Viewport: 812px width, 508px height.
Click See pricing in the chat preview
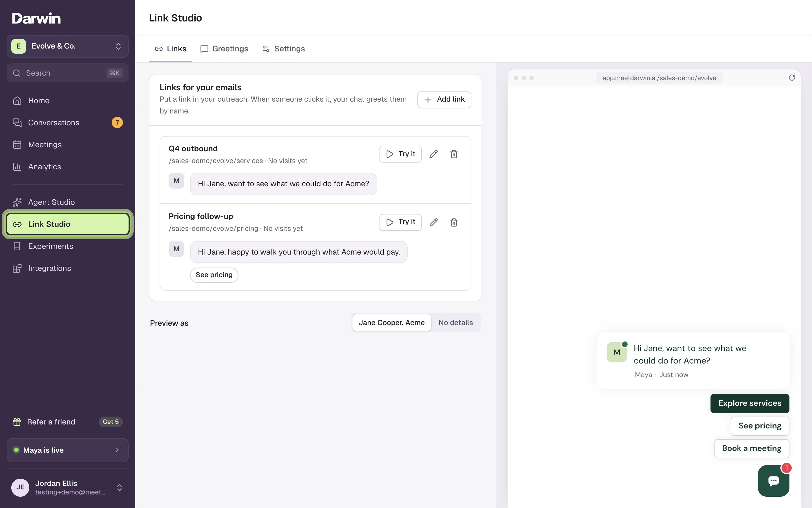click(x=760, y=426)
